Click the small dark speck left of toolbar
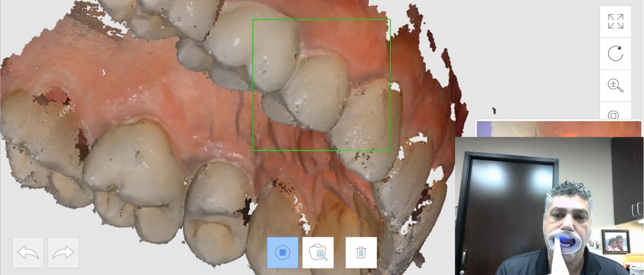 tap(494, 111)
